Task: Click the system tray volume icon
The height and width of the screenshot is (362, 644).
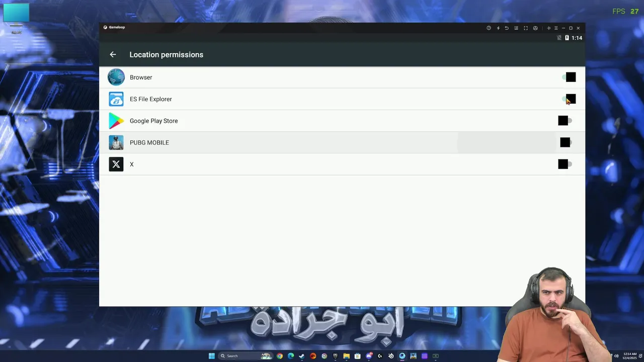Action: coord(616,356)
